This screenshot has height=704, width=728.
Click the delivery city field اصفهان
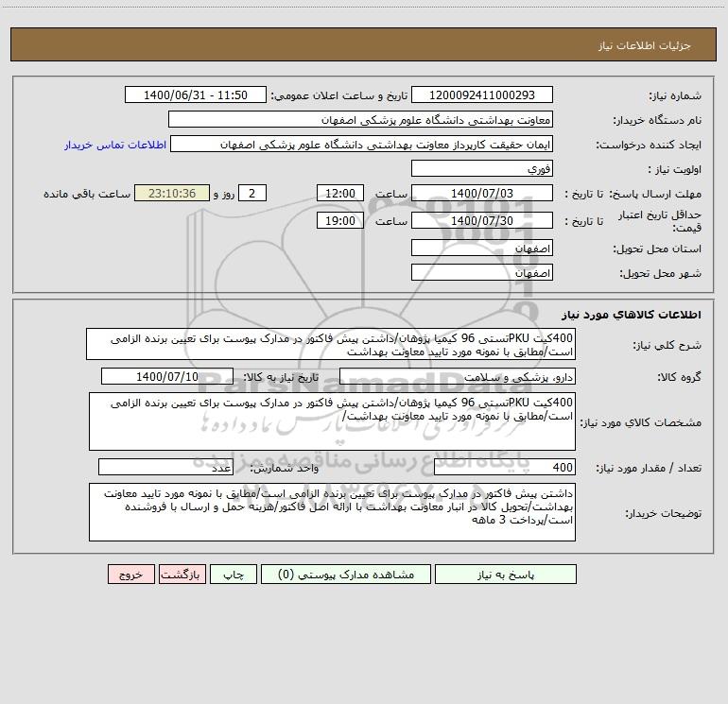[482, 272]
